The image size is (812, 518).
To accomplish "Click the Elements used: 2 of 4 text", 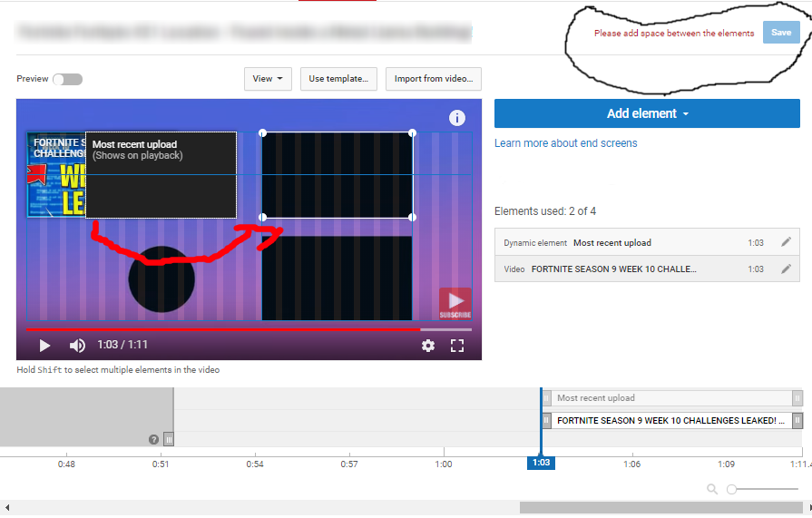I will (x=545, y=211).
